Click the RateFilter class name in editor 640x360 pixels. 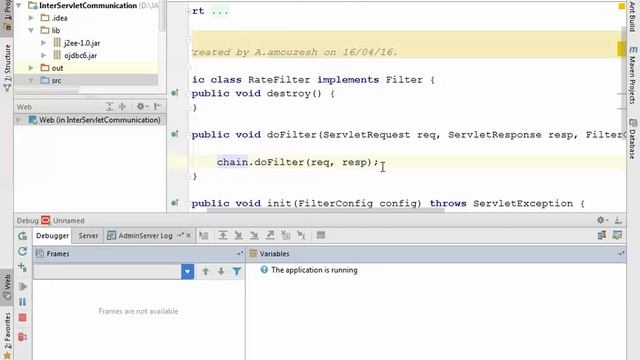pyautogui.click(x=279, y=80)
